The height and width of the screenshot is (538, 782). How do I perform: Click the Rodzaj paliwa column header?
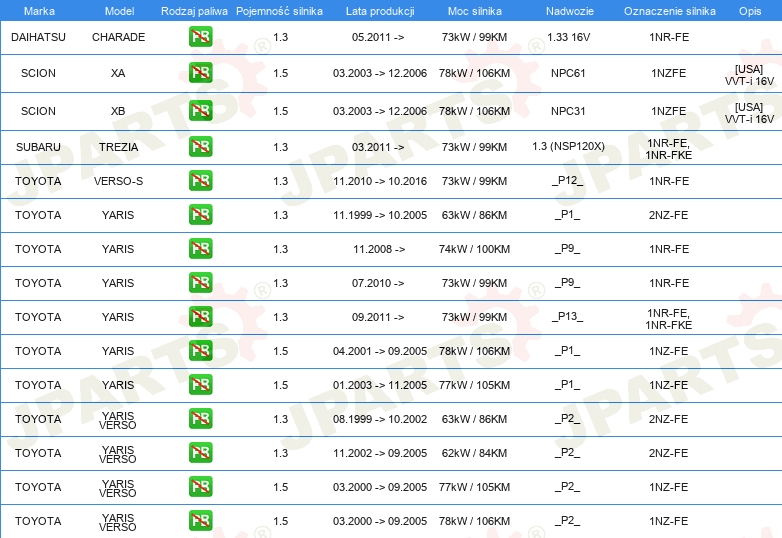pyautogui.click(x=194, y=11)
